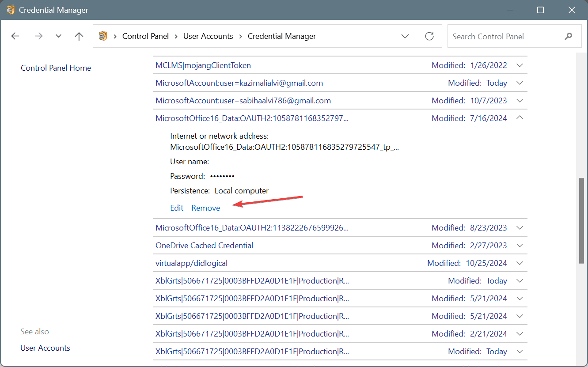Click the address bar Control Panel icon
Screen dimensions: 588x367
(103, 36)
